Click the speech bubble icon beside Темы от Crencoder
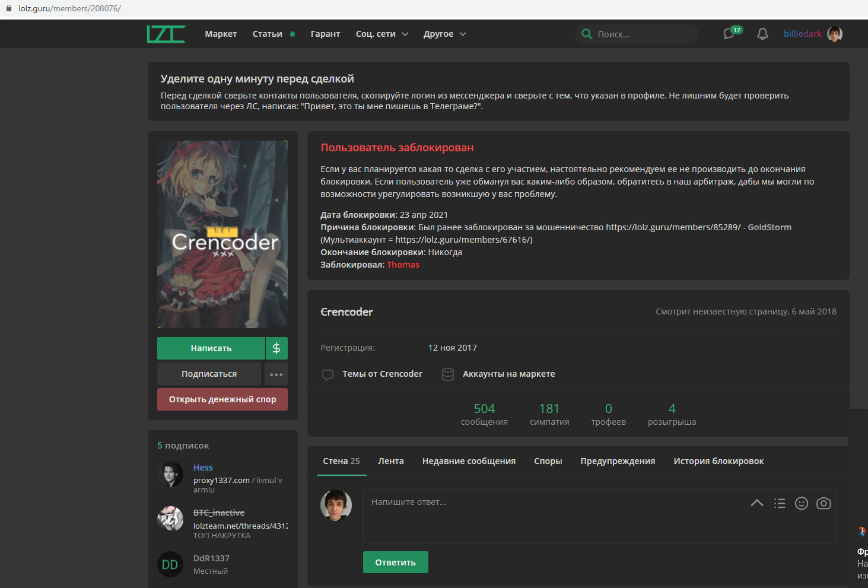This screenshot has height=588, width=868. 328,374
